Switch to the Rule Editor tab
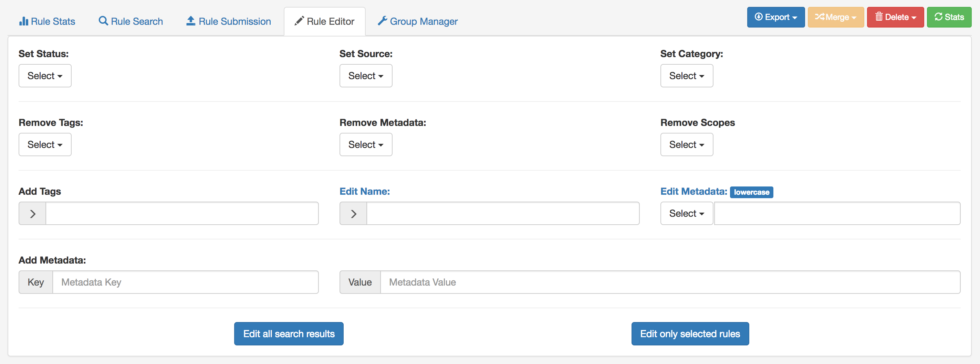 [324, 22]
